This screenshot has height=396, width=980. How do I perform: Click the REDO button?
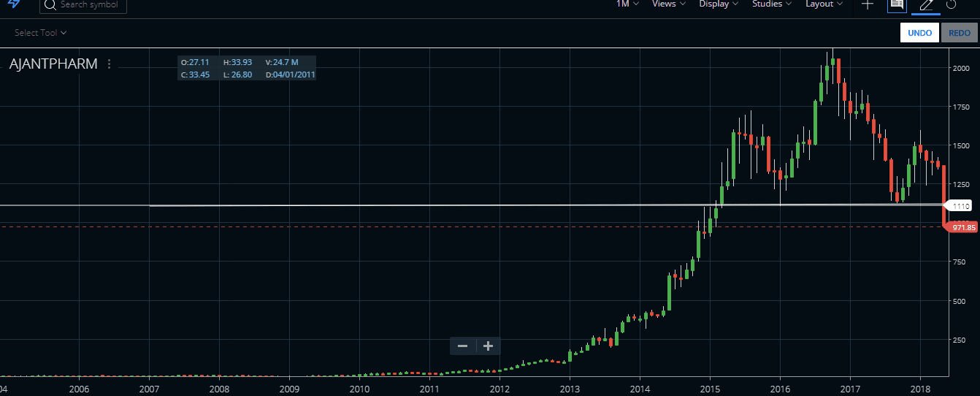(960, 33)
